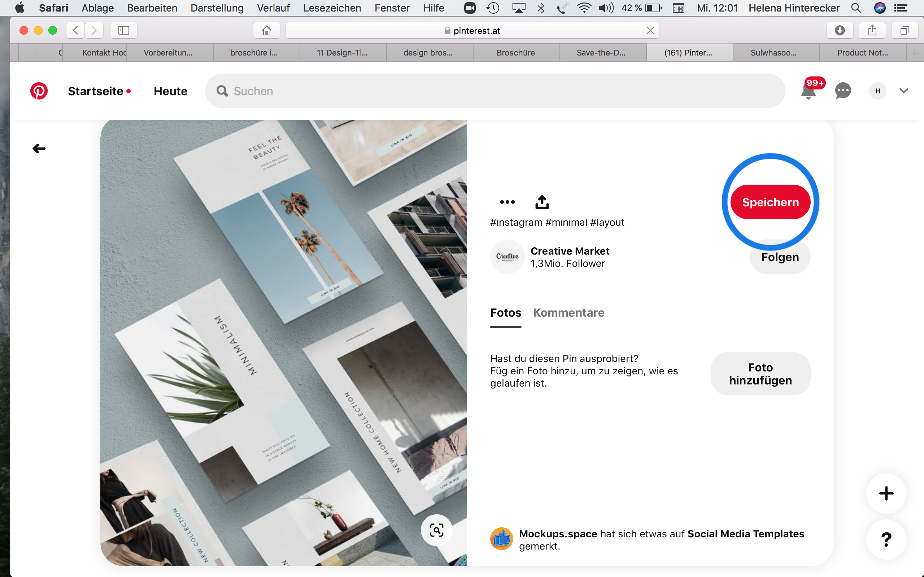
Task: Click the Pinterest logo icon
Action: pos(39,91)
